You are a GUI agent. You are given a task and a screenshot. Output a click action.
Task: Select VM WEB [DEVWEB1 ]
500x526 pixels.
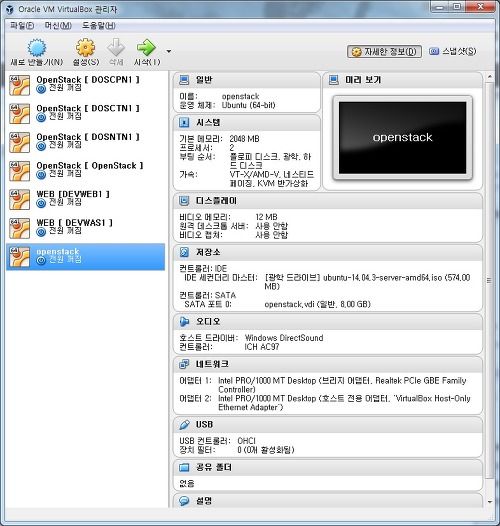(x=86, y=199)
